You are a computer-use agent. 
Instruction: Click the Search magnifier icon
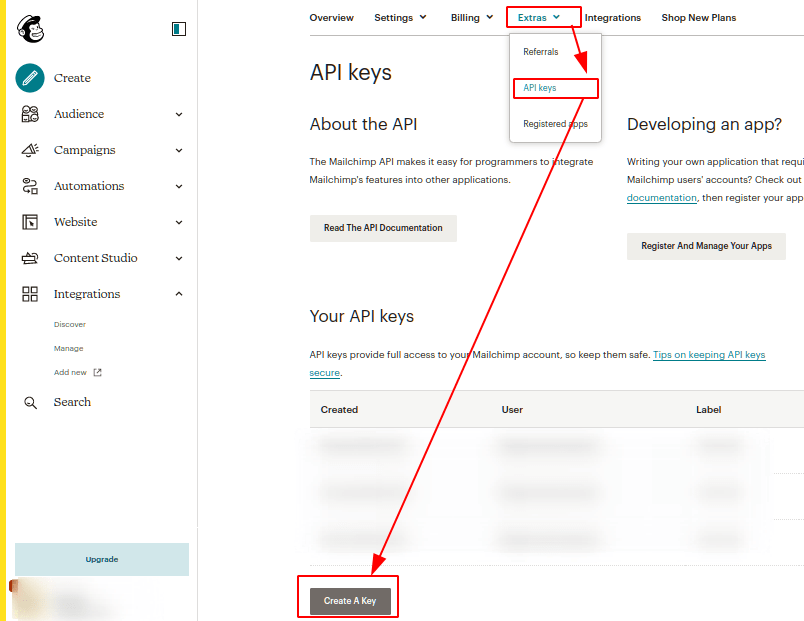click(30, 403)
